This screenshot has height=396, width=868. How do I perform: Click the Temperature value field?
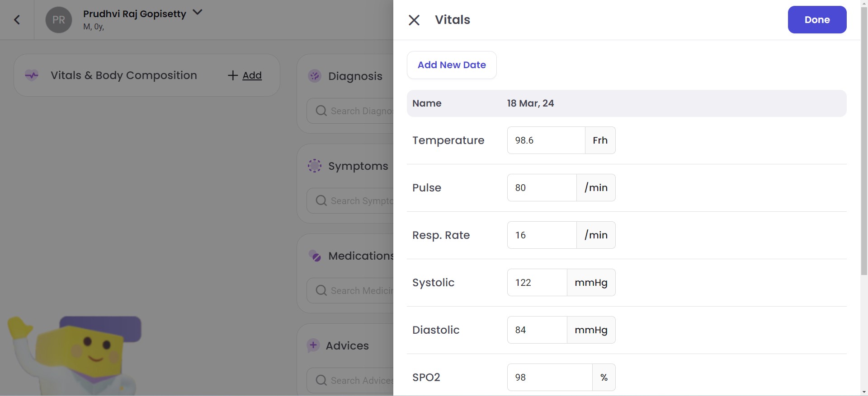(546, 140)
